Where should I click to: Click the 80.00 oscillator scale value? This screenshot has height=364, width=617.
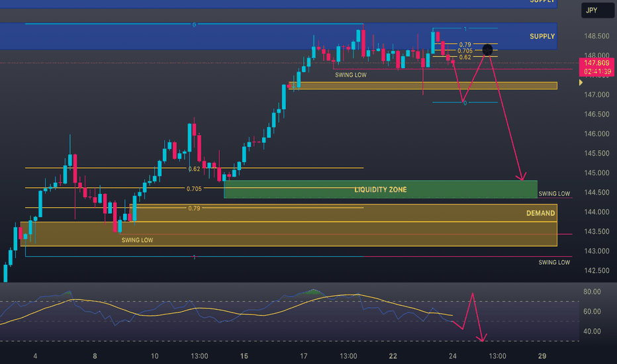[592, 292]
